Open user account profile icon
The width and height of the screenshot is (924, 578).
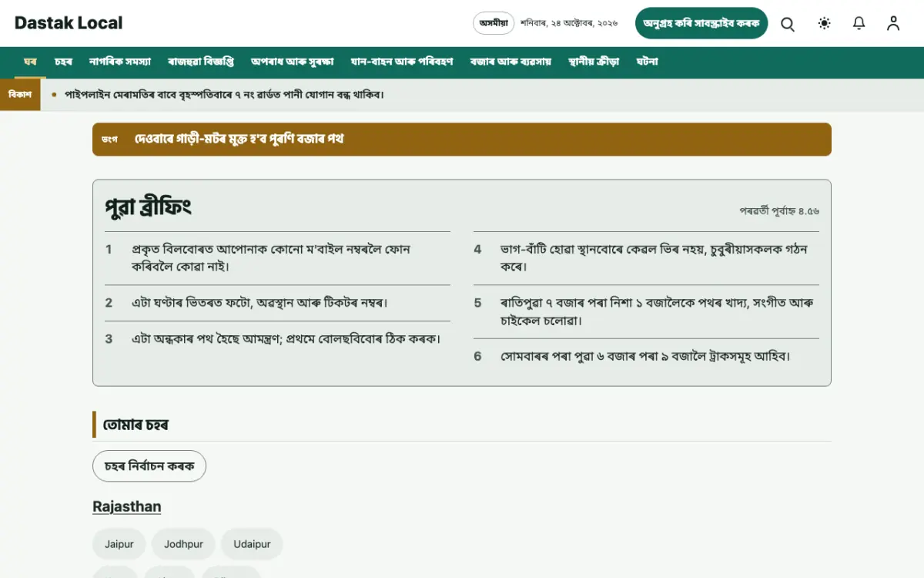pos(893,23)
